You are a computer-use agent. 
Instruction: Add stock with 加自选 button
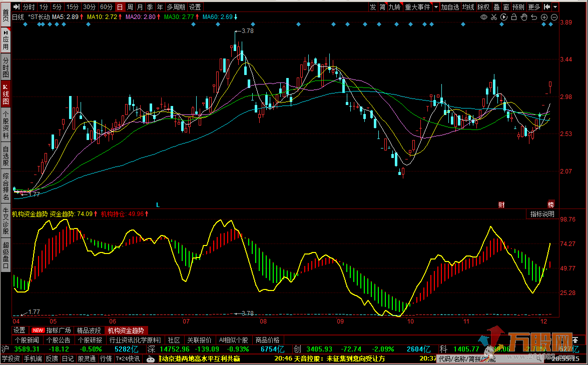point(450,6)
